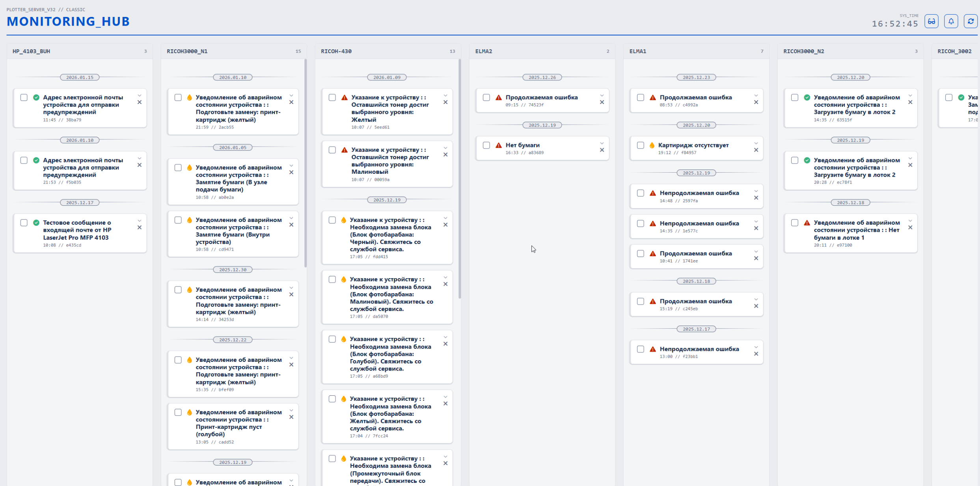Click orange drop icon on 'Картиридж отсутствует'

click(x=652, y=145)
